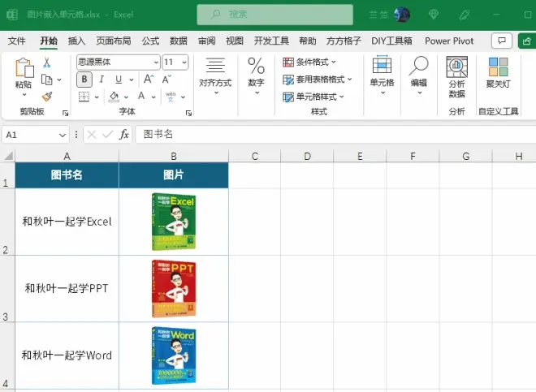
Task: Open the font name dropdown
Action: point(156,62)
